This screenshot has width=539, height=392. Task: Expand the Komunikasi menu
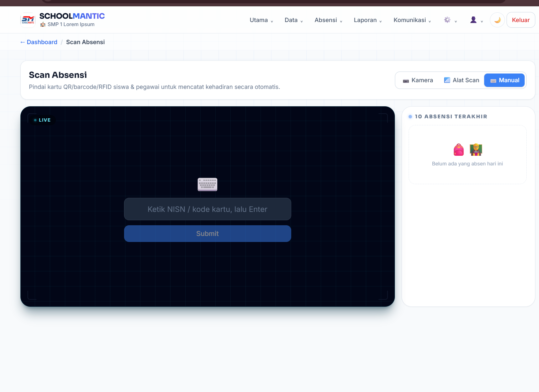point(412,20)
